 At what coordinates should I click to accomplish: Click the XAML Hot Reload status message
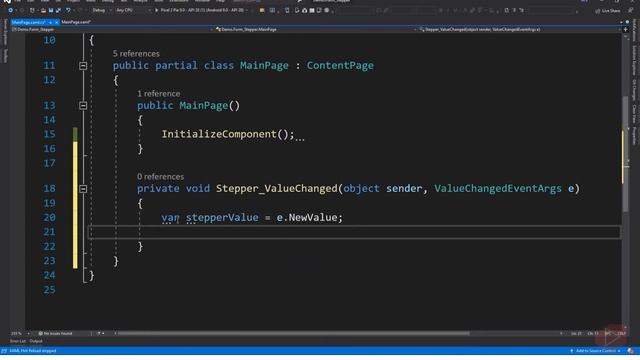pyautogui.click(x=33, y=351)
